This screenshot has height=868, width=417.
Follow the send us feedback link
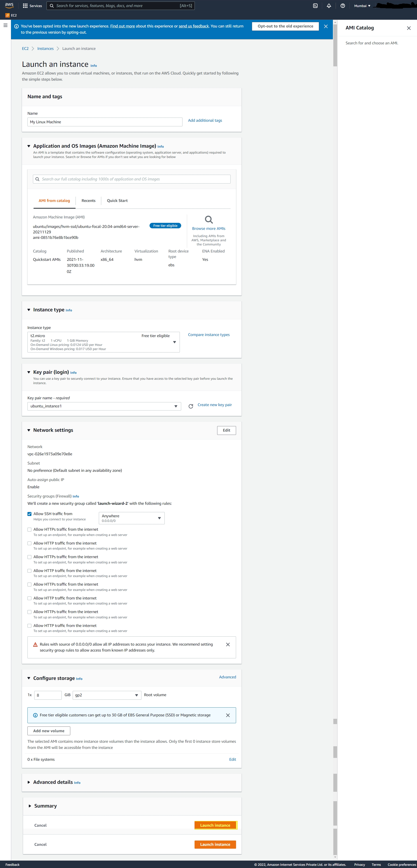pos(194,26)
